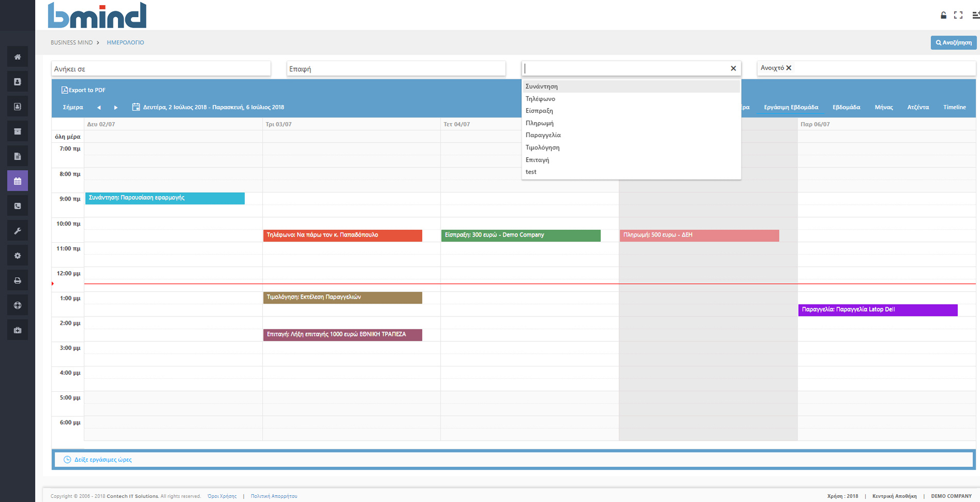Image resolution: width=980 pixels, height=502 pixels.
Task: Switch to the 'Μήνας' calendar view
Action: pyautogui.click(x=884, y=107)
